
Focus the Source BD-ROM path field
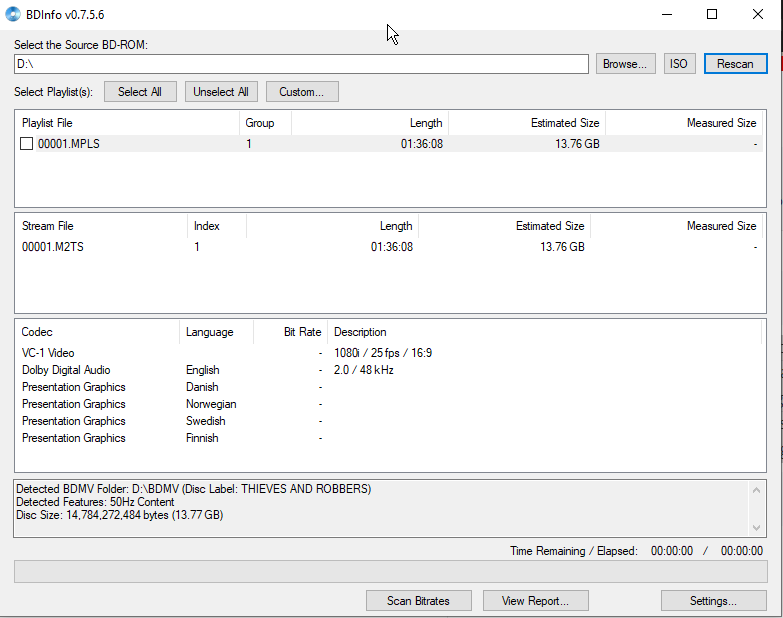tap(301, 64)
